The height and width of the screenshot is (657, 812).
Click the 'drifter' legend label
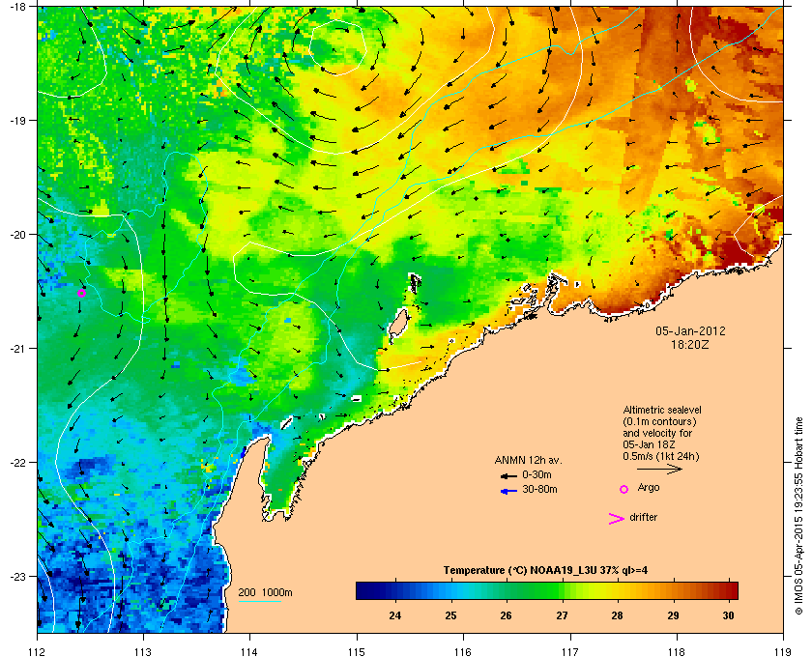click(x=643, y=517)
